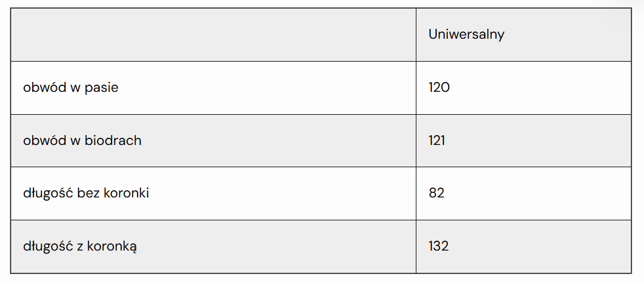This screenshot has width=644, height=284.
Task: Click the obwód w pasie row label
Action: point(71,87)
